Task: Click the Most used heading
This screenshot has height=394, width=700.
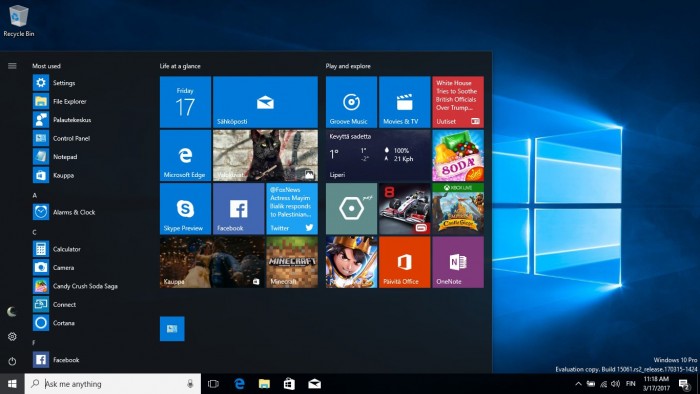Action: (x=46, y=66)
